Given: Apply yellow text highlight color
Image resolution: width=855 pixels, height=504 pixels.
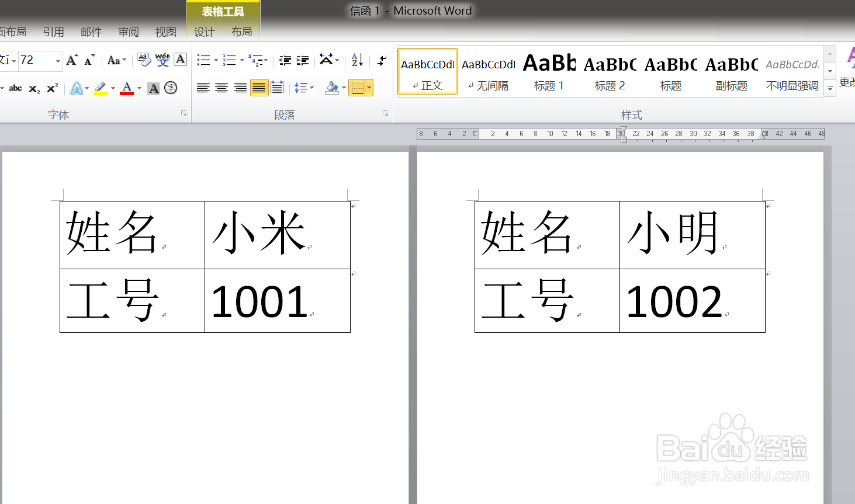Looking at the screenshot, I should coord(100,88).
